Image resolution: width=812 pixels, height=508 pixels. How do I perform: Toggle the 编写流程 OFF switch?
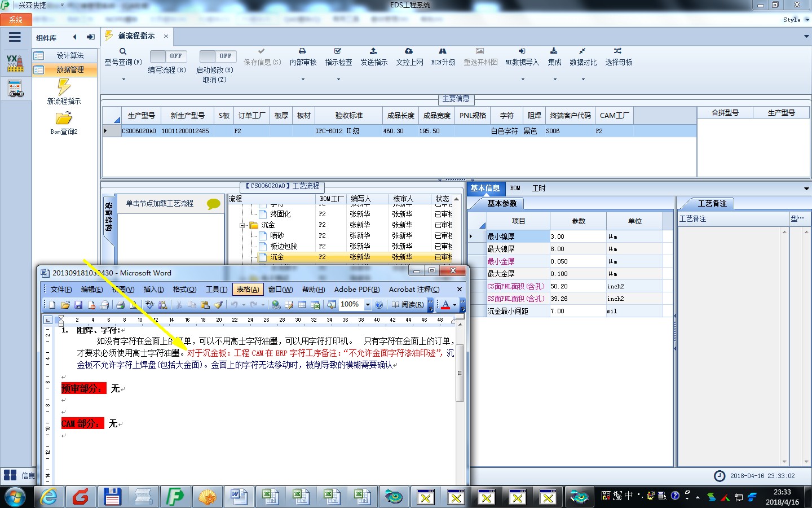[167, 56]
